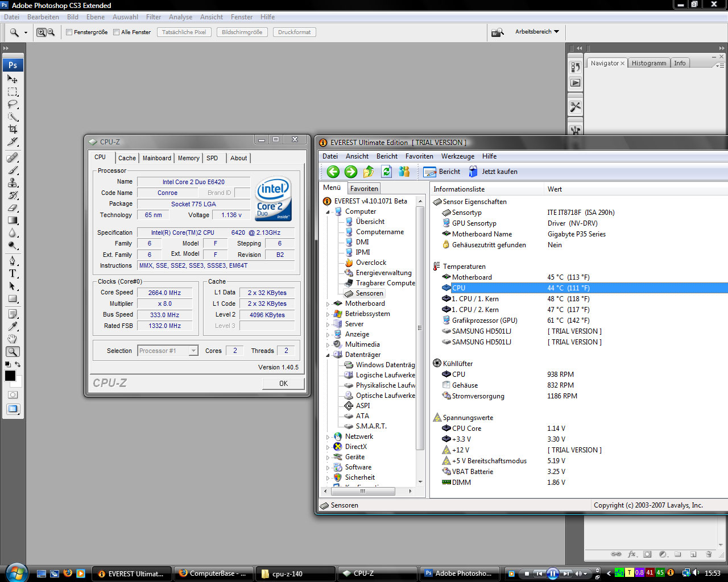Click Bericht button in EVEREST
This screenshot has width=728, height=582.
click(x=442, y=172)
